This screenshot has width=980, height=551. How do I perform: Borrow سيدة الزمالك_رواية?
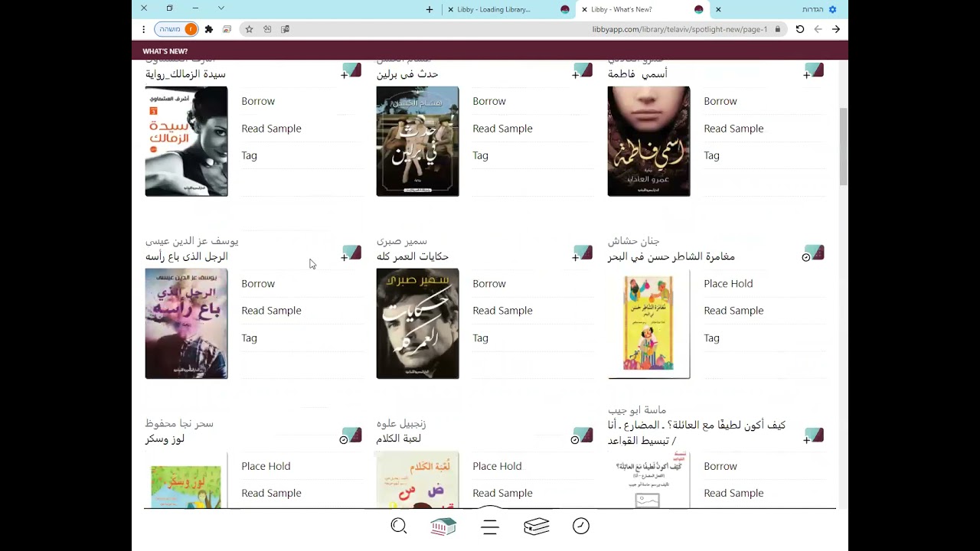pos(258,101)
